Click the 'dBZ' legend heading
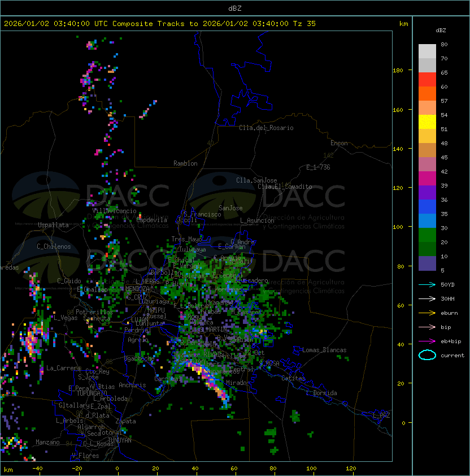The height and width of the screenshot is (476, 470). point(441,31)
